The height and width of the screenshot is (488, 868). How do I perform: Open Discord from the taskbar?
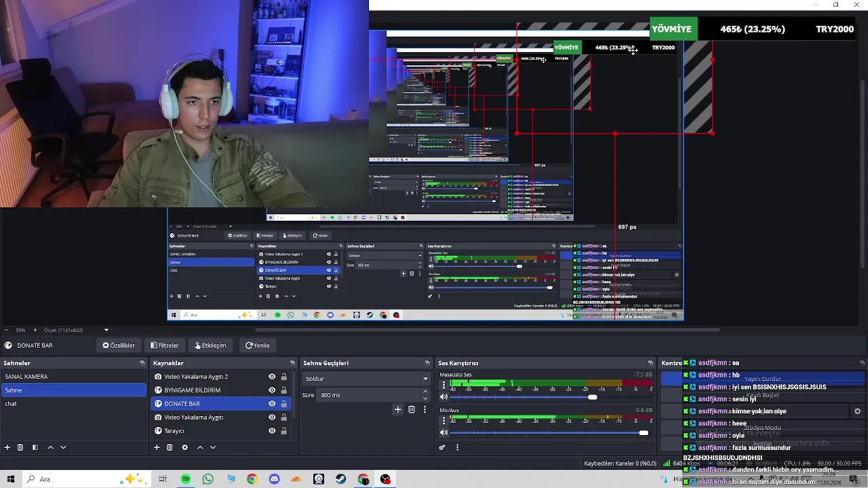274,479
